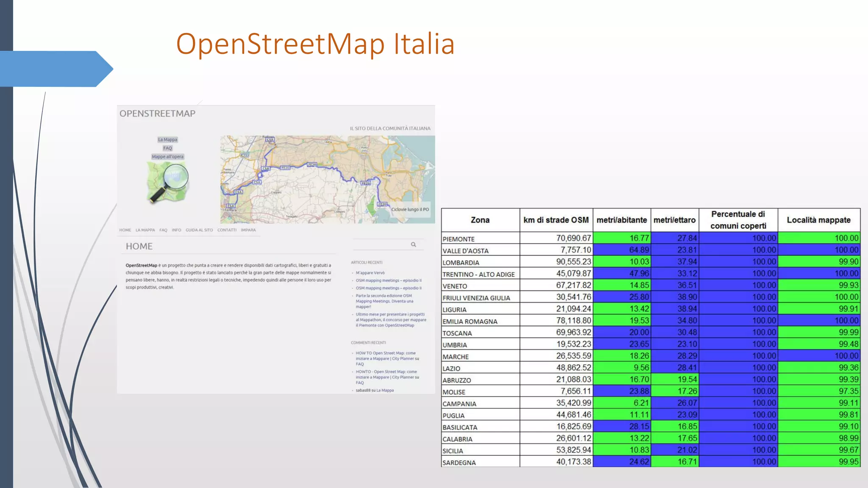Select the CALABRIA row label
The image size is (868, 488).
[458, 439]
